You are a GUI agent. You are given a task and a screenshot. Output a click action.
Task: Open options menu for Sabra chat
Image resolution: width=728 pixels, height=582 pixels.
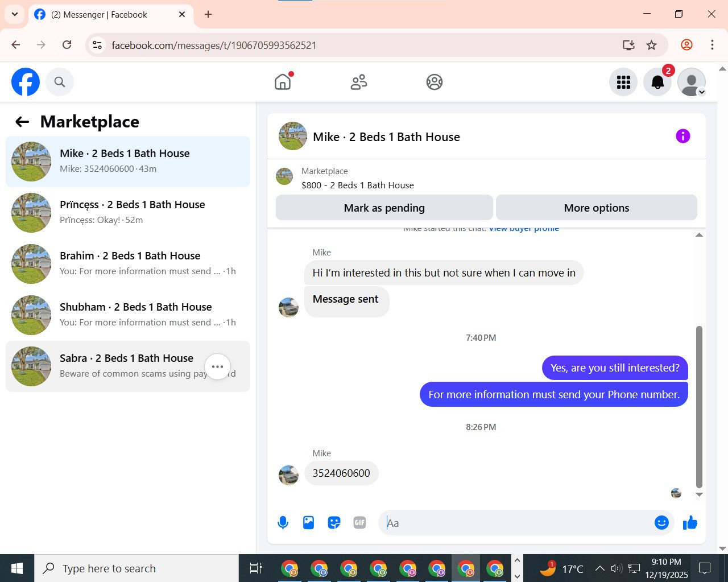[217, 366]
